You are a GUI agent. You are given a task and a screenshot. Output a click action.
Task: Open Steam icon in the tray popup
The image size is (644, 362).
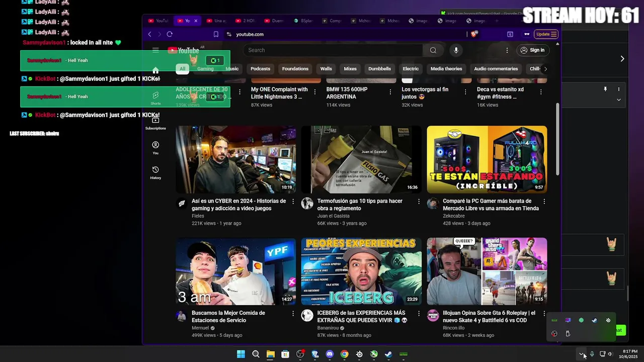[595, 320]
